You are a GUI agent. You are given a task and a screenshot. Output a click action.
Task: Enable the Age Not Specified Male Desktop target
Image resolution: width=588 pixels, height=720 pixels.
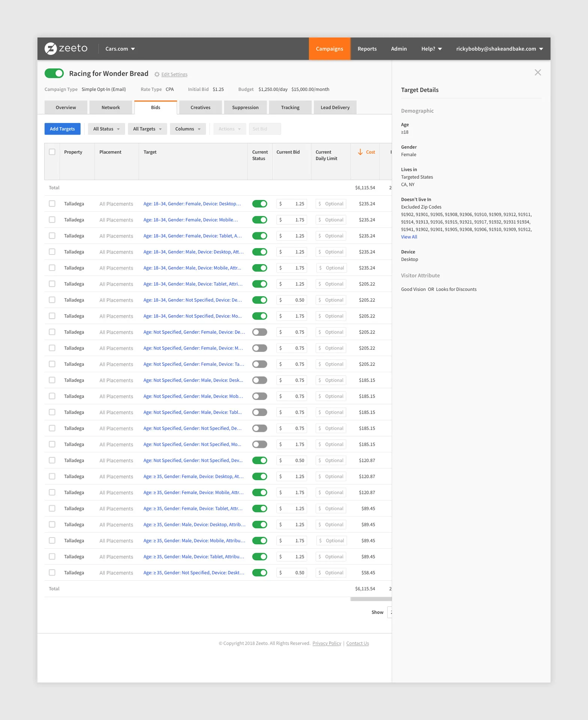260,380
